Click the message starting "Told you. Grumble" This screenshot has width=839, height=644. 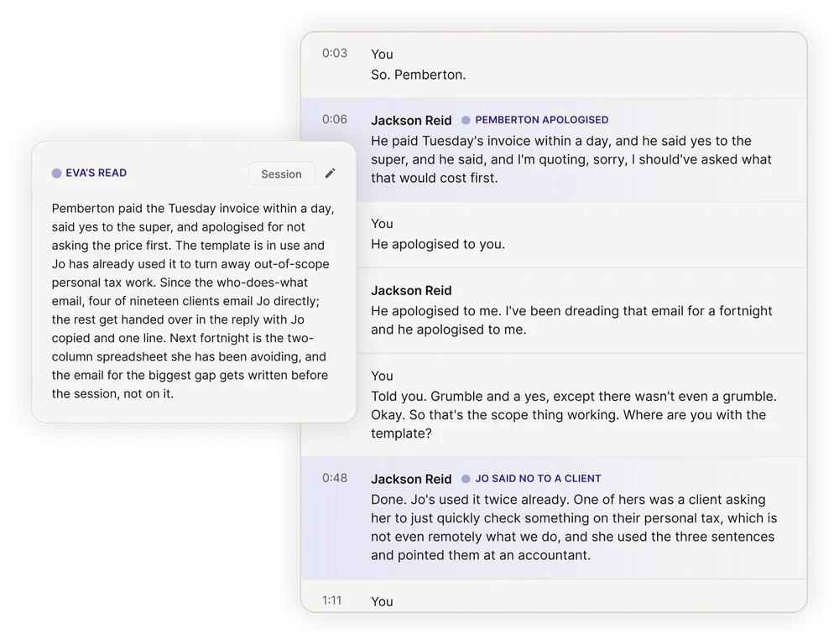pos(574,415)
